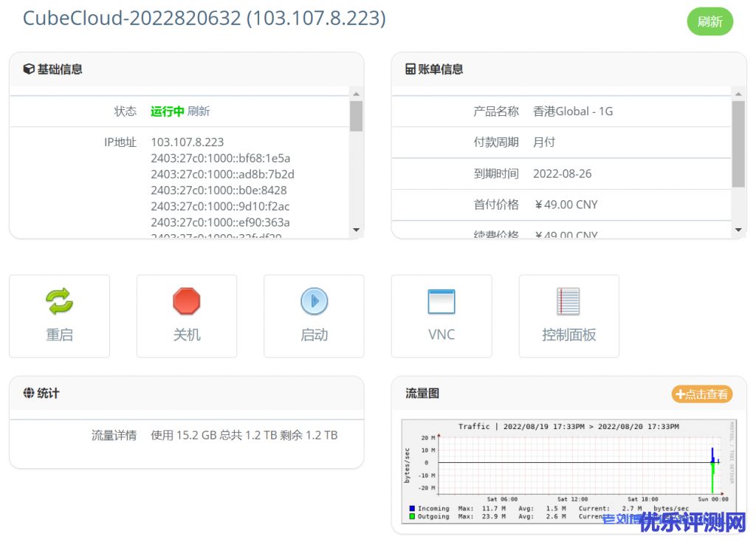
Task: Click the 关机 label text
Action: click(187, 335)
